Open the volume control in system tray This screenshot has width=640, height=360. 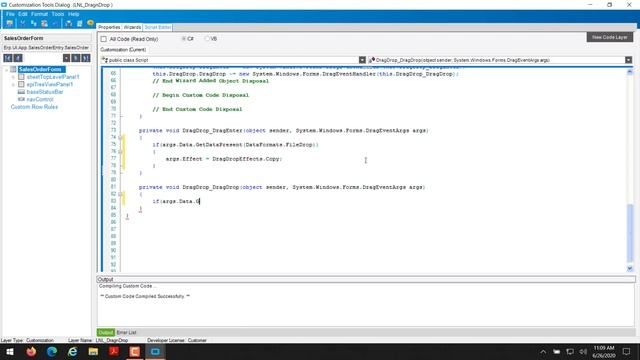(x=583, y=351)
